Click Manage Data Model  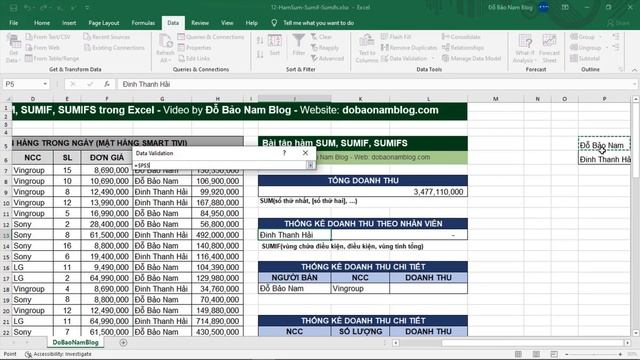pyautogui.click(x=471, y=58)
